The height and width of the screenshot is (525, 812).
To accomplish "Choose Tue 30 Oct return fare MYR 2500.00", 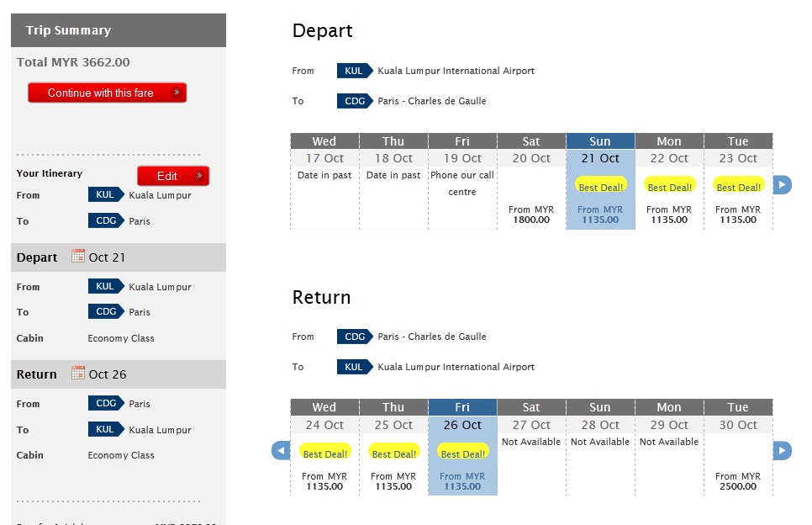I will point(738,480).
